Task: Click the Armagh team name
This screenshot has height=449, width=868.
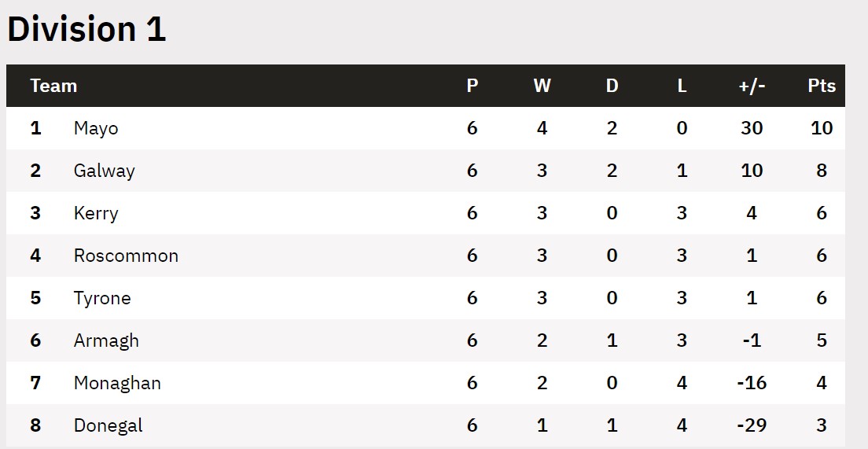Action: tap(105, 340)
